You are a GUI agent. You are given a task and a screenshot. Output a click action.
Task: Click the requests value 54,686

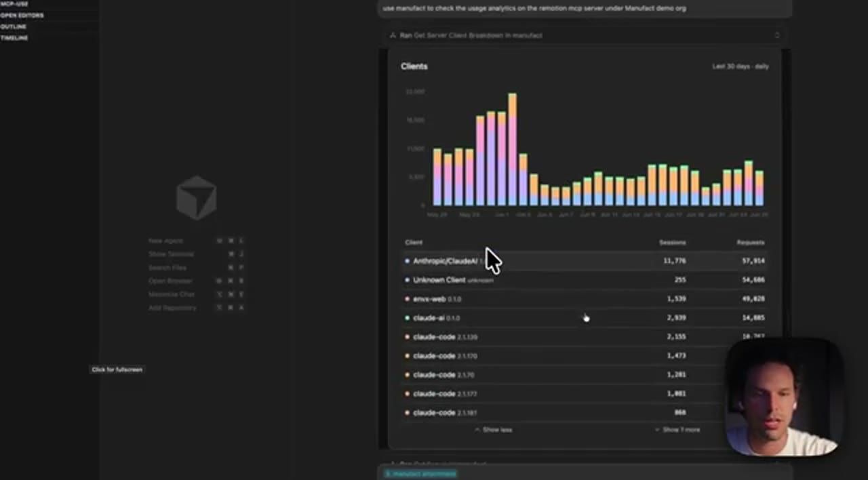point(753,280)
